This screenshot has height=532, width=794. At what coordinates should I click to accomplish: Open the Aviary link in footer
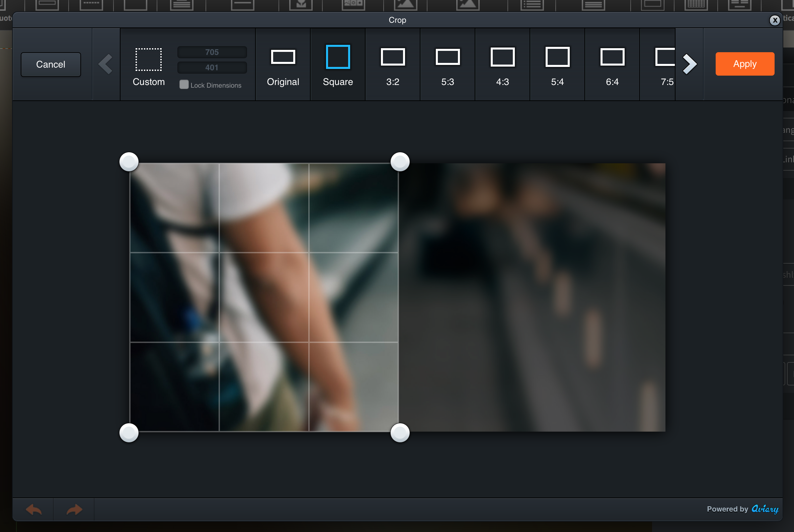(x=765, y=509)
